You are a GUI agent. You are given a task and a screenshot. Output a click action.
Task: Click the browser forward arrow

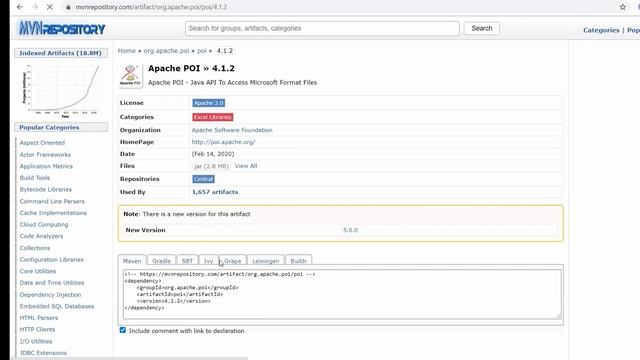click(35, 7)
